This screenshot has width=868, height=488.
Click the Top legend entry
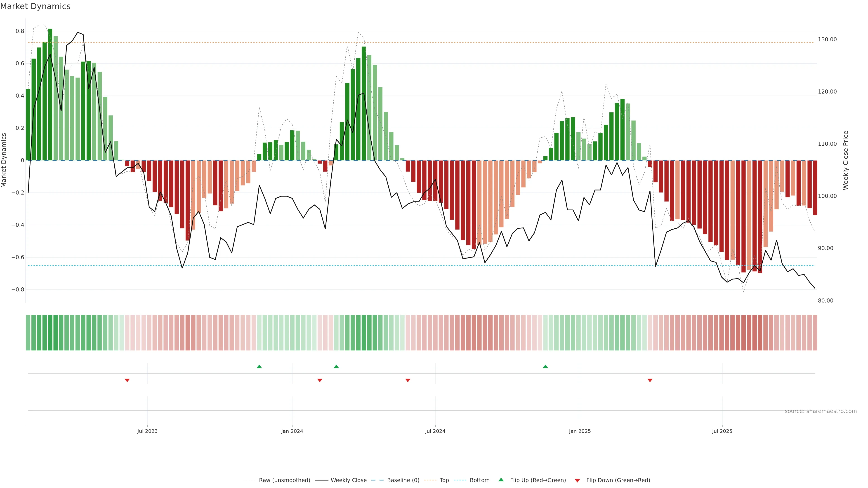click(444, 480)
